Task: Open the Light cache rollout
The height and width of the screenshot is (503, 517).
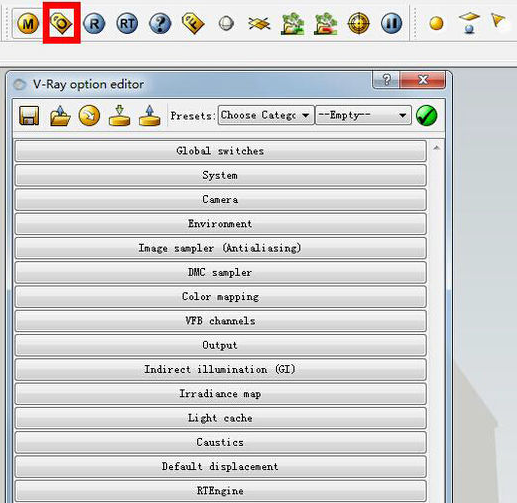Action: (220, 418)
